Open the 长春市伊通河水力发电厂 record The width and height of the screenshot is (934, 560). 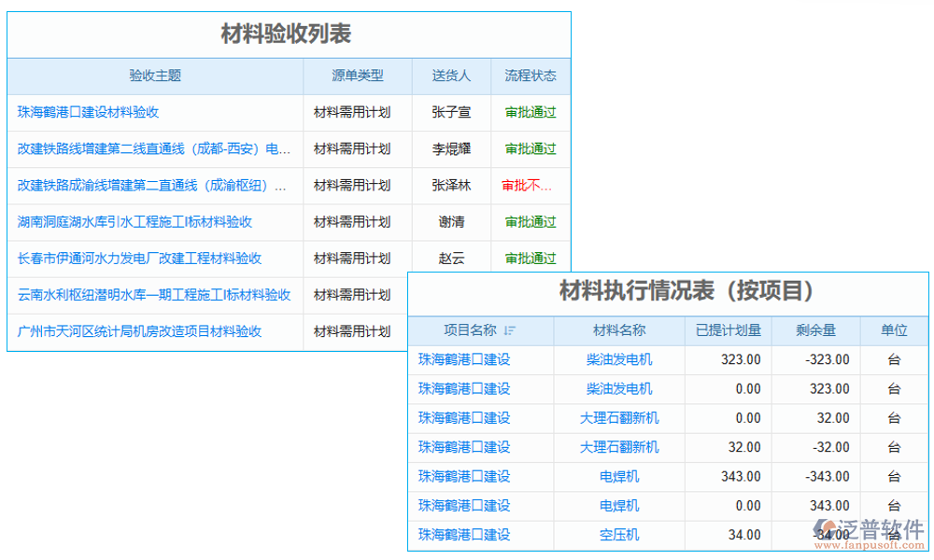(126, 259)
